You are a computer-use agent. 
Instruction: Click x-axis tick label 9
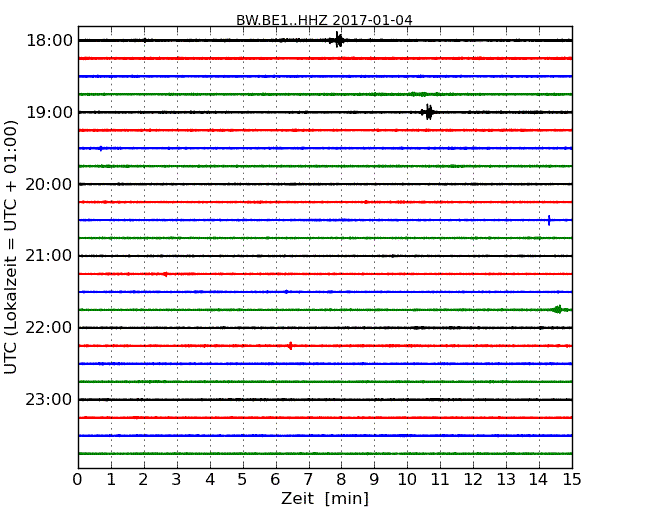pos(374,479)
